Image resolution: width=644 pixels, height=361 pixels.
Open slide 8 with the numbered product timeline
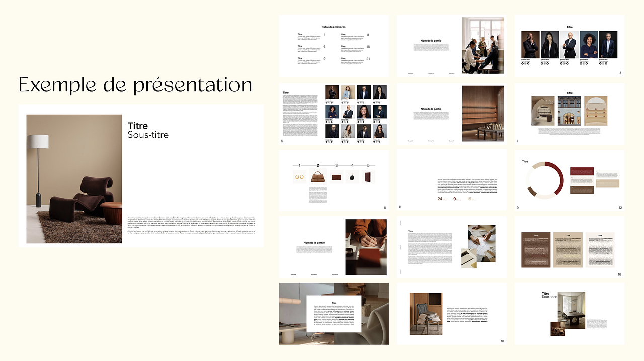point(334,181)
